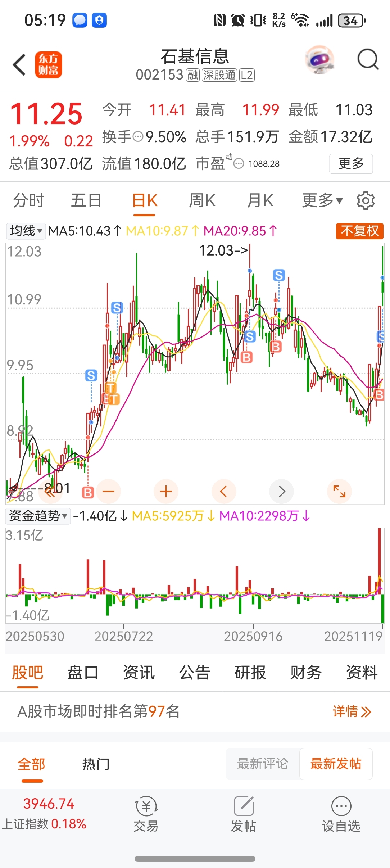Switch to 最新发帖 sort option
This screenshot has height=868, width=390.
pos(336,764)
